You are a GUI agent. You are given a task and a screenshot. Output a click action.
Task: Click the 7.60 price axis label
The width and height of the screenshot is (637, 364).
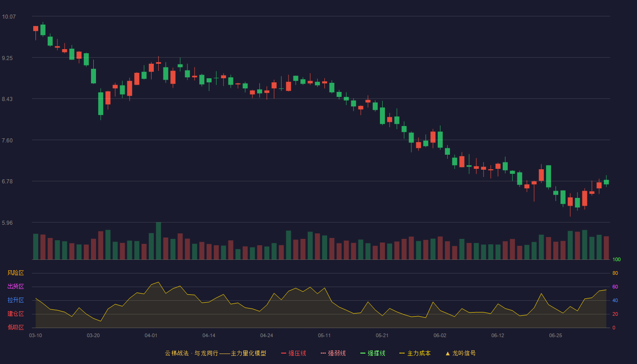7,141
